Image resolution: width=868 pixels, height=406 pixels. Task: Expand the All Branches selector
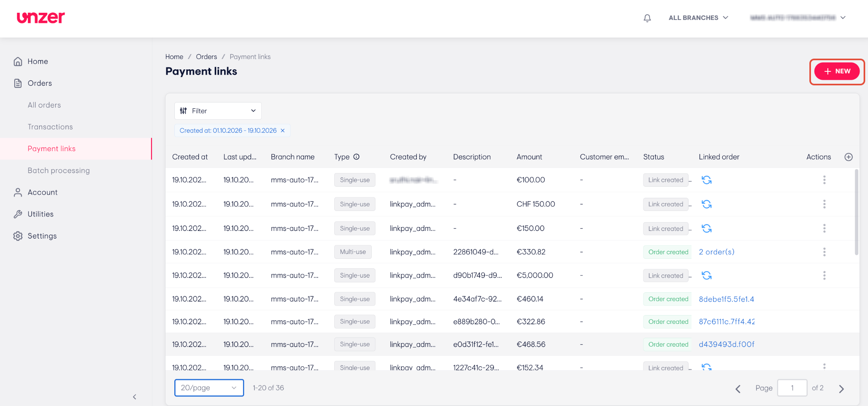[698, 18]
